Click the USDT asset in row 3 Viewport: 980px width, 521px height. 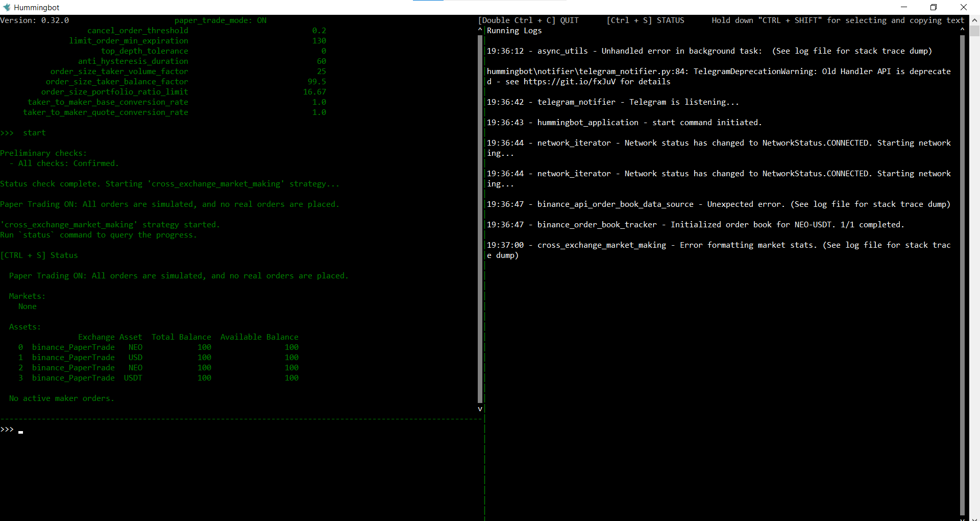133,378
